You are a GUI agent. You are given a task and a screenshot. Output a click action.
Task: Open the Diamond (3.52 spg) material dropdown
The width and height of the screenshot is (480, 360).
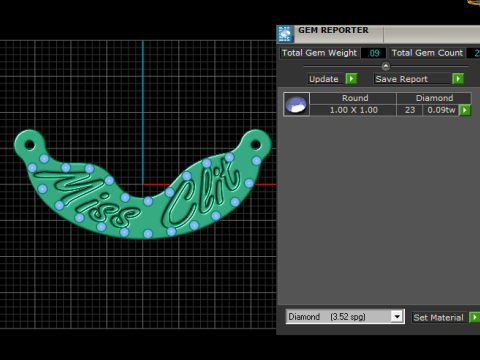click(x=345, y=317)
